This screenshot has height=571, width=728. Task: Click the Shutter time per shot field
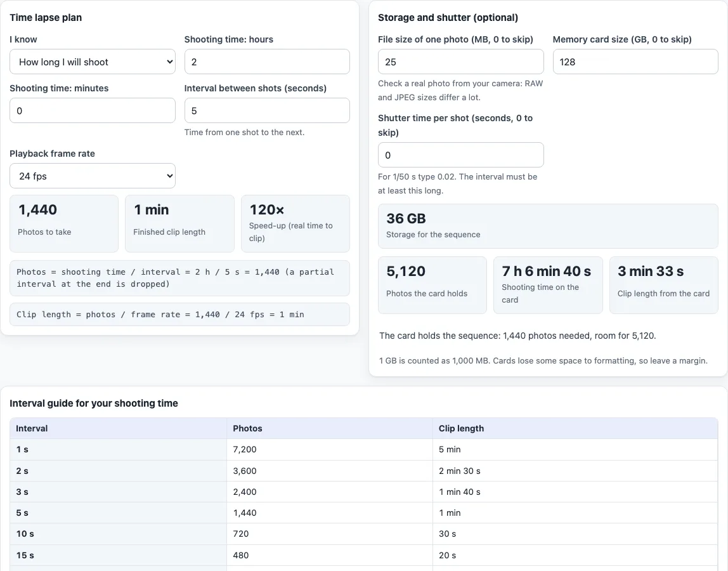tap(460, 155)
